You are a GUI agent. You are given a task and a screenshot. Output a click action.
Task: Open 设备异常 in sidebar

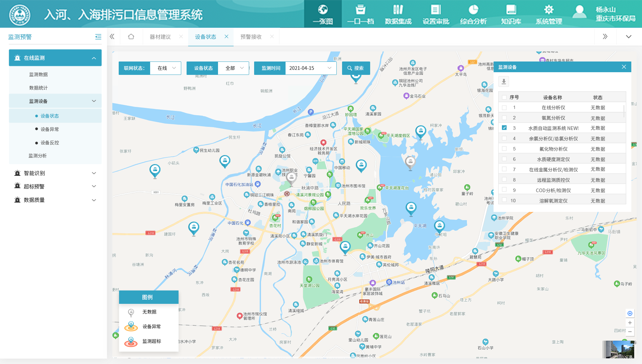49,129
